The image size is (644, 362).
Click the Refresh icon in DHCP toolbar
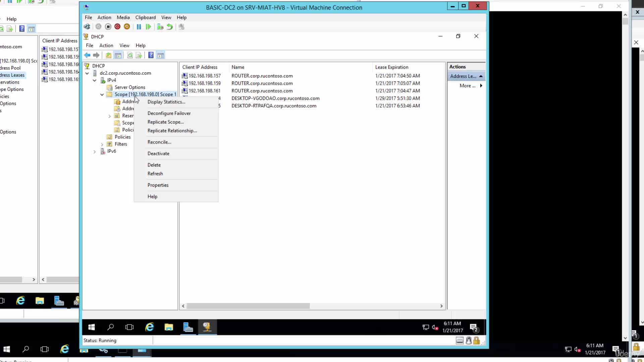click(x=130, y=55)
